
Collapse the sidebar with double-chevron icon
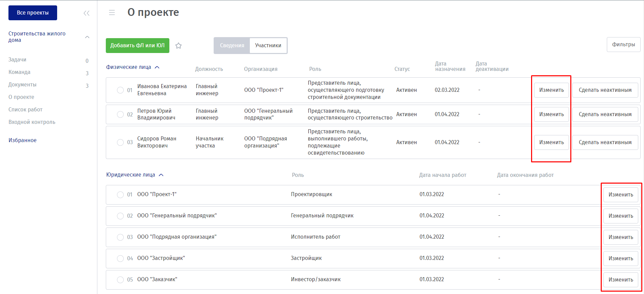(x=87, y=13)
